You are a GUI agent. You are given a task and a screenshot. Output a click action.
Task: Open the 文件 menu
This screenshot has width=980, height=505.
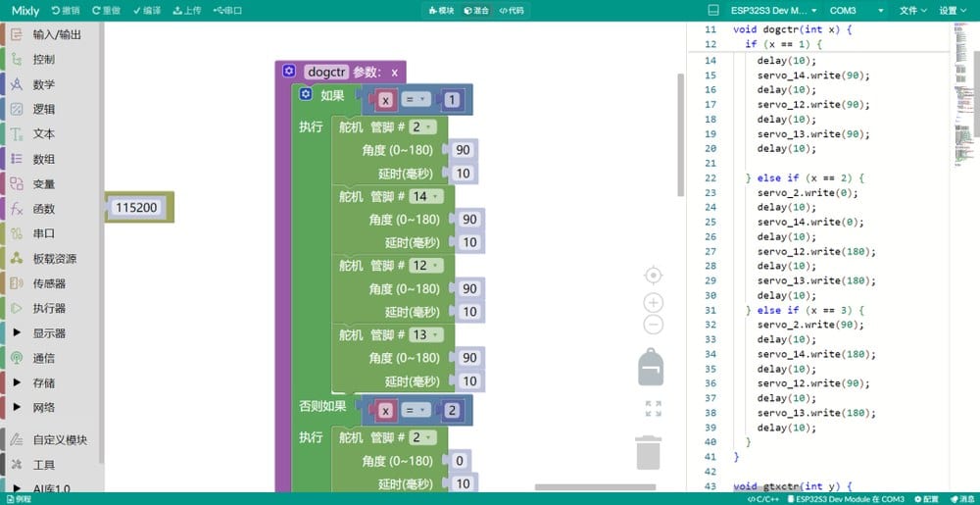[912, 11]
